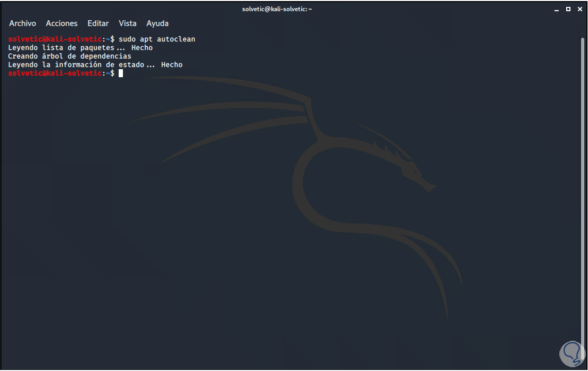Open the Vista menu
Screen dimensions: 588x371
point(128,23)
